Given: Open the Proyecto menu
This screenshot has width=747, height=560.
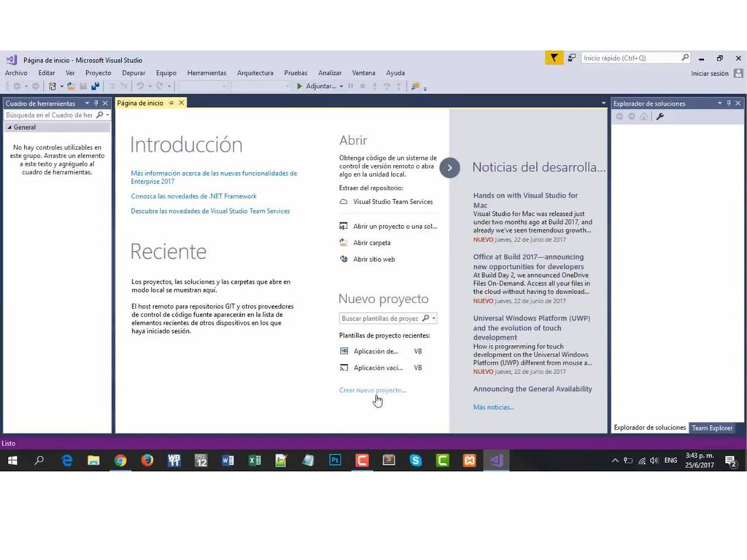Looking at the screenshot, I should coord(98,73).
